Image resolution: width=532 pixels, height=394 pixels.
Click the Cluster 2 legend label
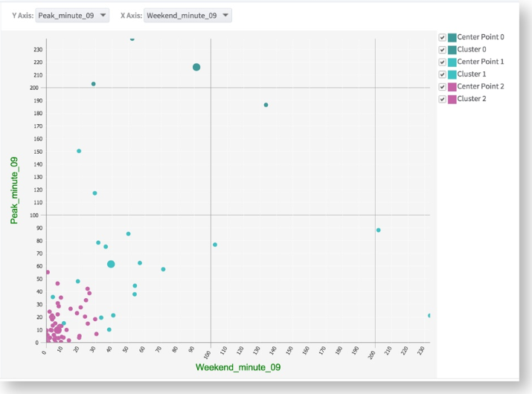click(472, 99)
